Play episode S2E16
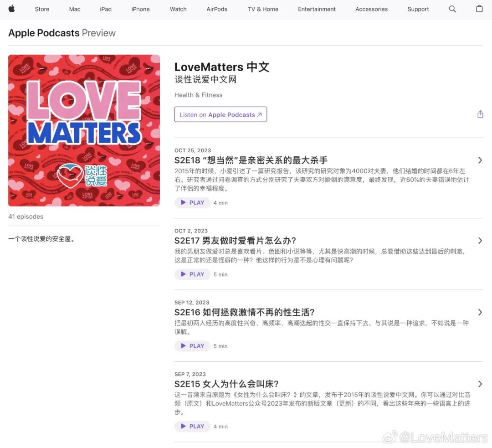This screenshot has height=448, width=492. tap(192, 345)
